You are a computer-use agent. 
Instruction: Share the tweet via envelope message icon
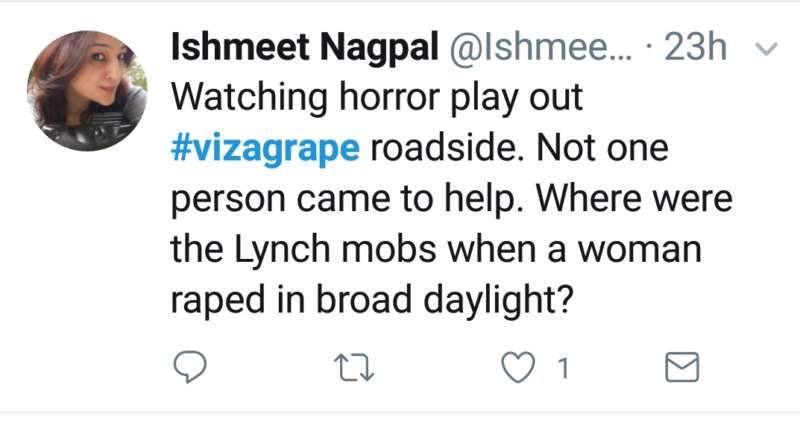tap(682, 369)
